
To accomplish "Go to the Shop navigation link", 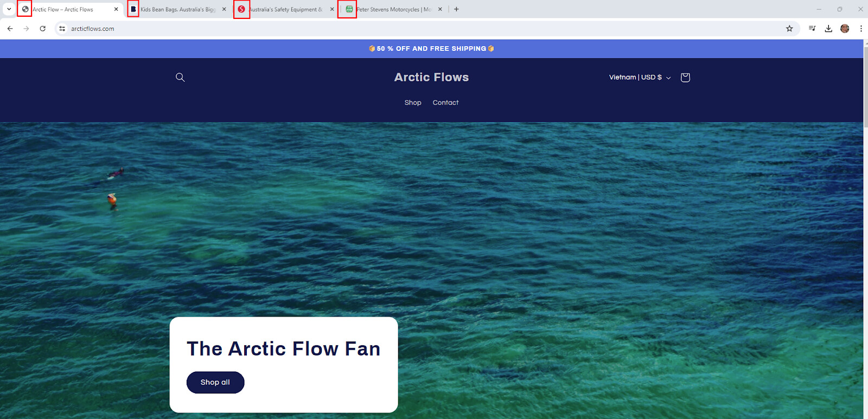I will (413, 102).
